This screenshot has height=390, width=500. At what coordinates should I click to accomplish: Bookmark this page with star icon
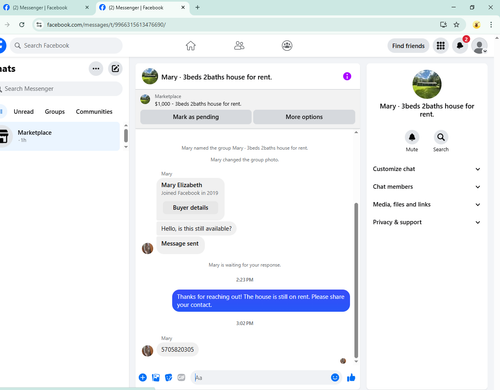[456, 24]
